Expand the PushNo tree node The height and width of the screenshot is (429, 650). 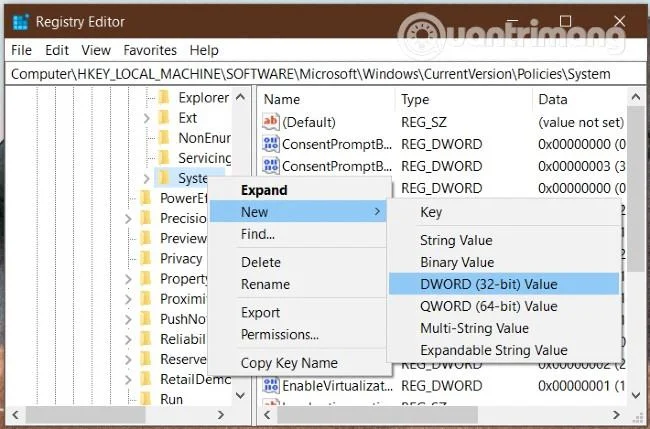[x=128, y=319]
